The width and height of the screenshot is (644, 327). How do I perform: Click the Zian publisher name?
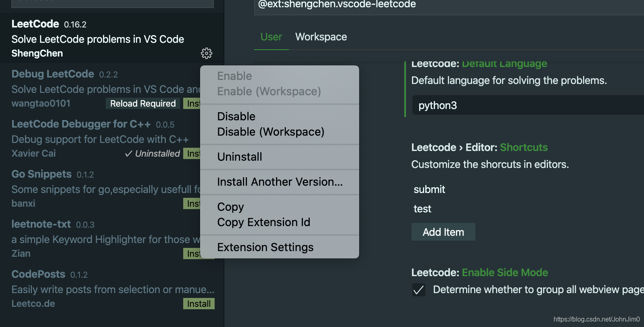click(21, 254)
